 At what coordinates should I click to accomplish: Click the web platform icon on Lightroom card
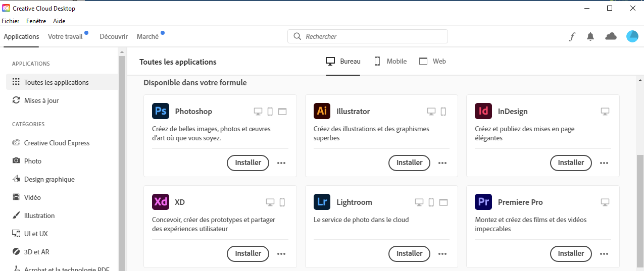[443, 202]
